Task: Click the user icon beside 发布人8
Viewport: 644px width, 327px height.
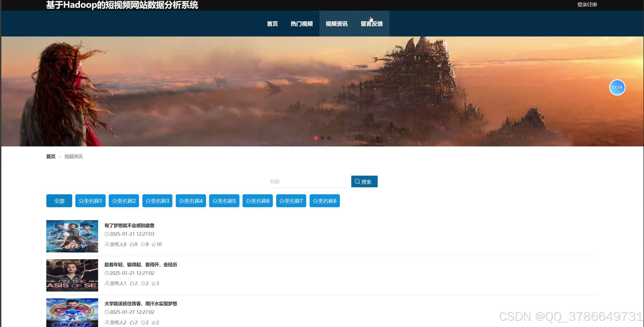Action: tap(107, 244)
